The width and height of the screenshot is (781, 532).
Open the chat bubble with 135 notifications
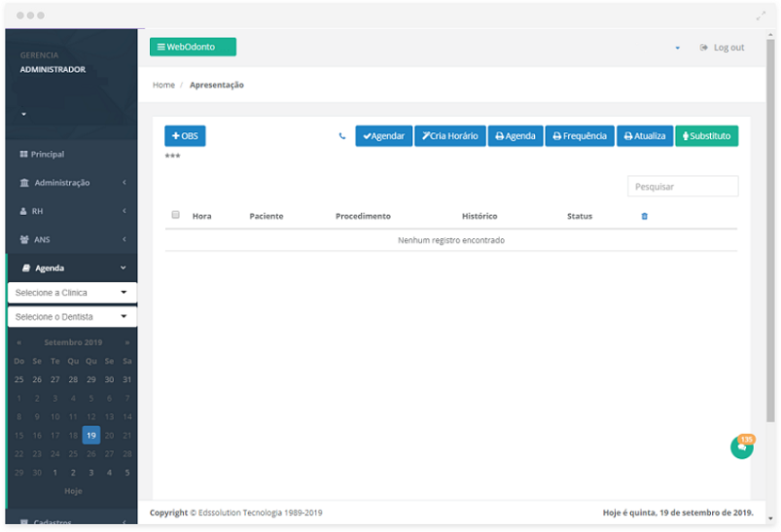742,446
